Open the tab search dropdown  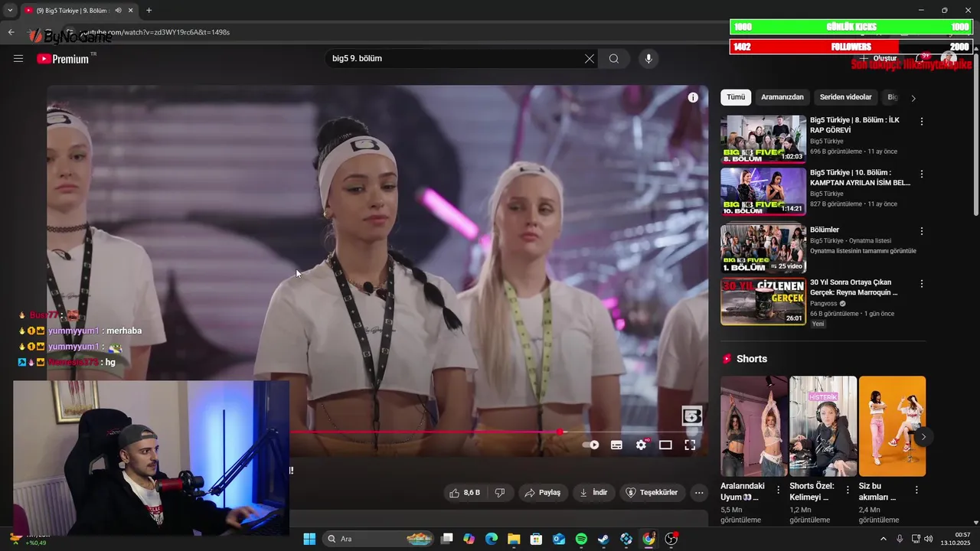[10, 11]
